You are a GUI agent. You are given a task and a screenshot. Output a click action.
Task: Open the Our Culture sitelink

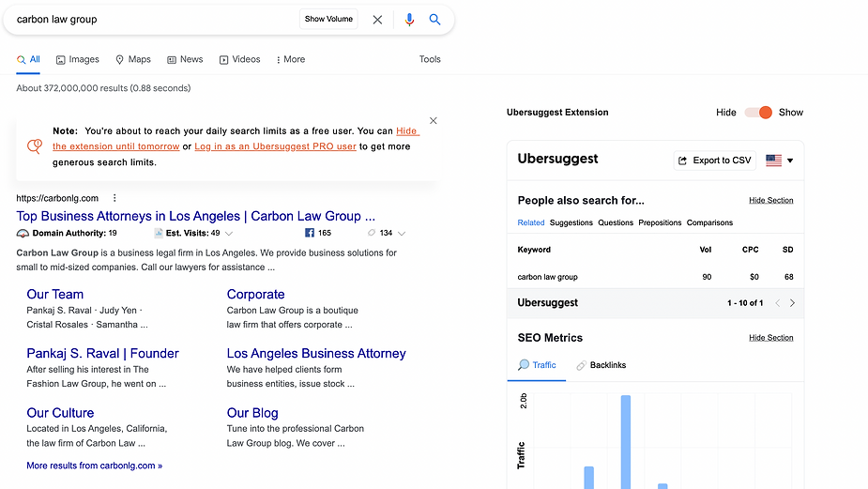point(60,413)
